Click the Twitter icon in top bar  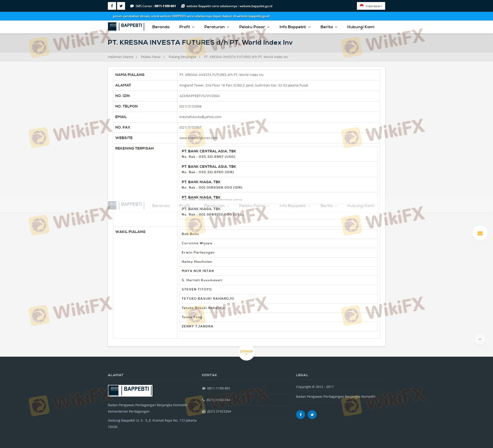pos(121,6)
